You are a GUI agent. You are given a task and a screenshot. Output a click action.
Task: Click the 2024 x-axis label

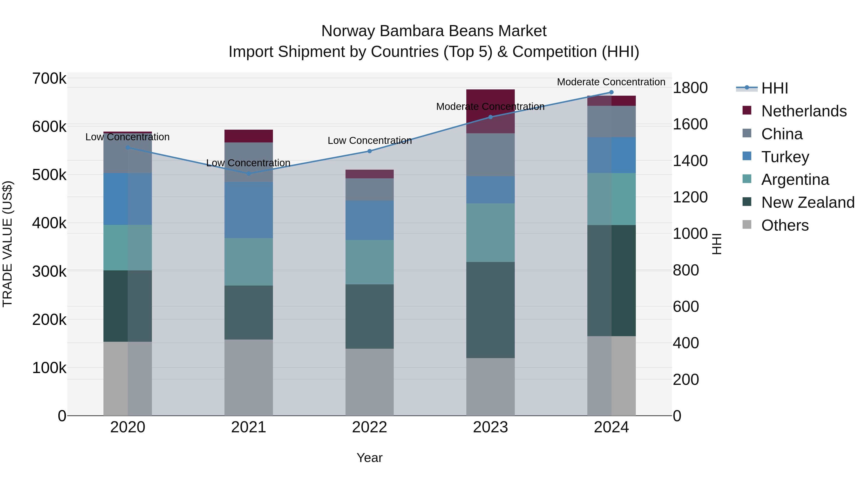[x=611, y=427]
